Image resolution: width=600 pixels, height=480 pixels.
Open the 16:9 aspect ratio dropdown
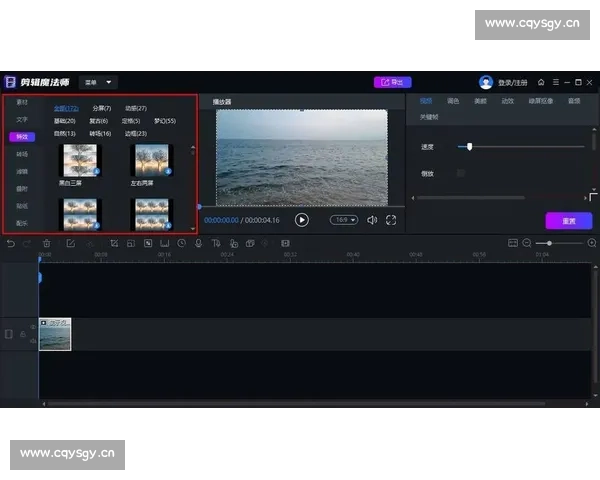click(344, 220)
